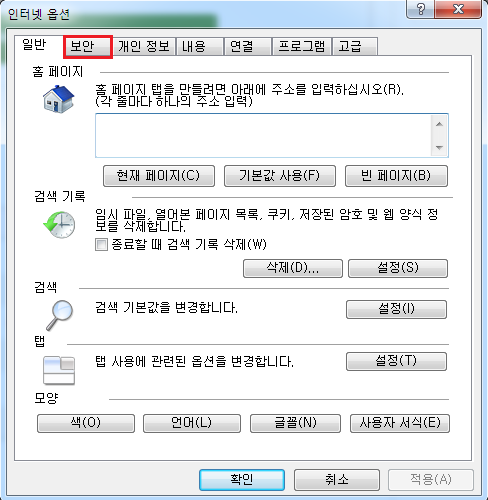Click the home page list up arrow
Viewport: 488px width, 500px height.
click(x=439, y=124)
